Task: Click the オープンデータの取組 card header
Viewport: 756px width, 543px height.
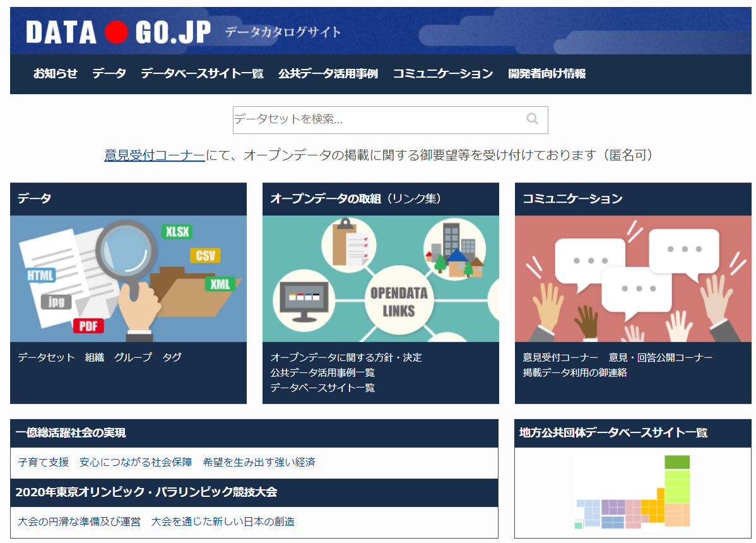Action: (381, 199)
